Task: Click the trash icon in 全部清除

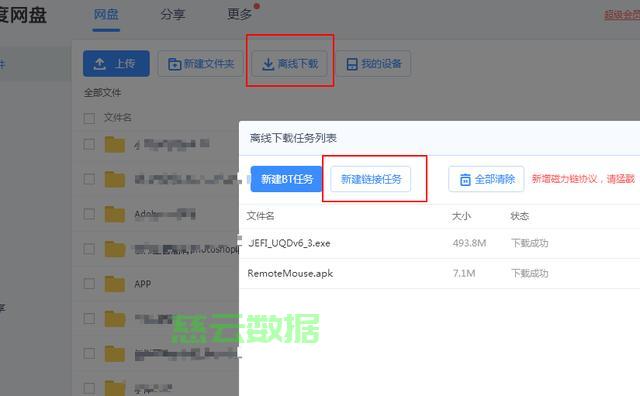Action: tap(465, 180)
